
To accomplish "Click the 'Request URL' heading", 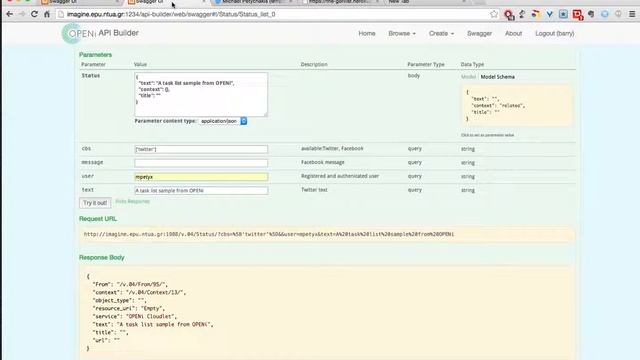I will pyautogui.click(x=98, y=219).
